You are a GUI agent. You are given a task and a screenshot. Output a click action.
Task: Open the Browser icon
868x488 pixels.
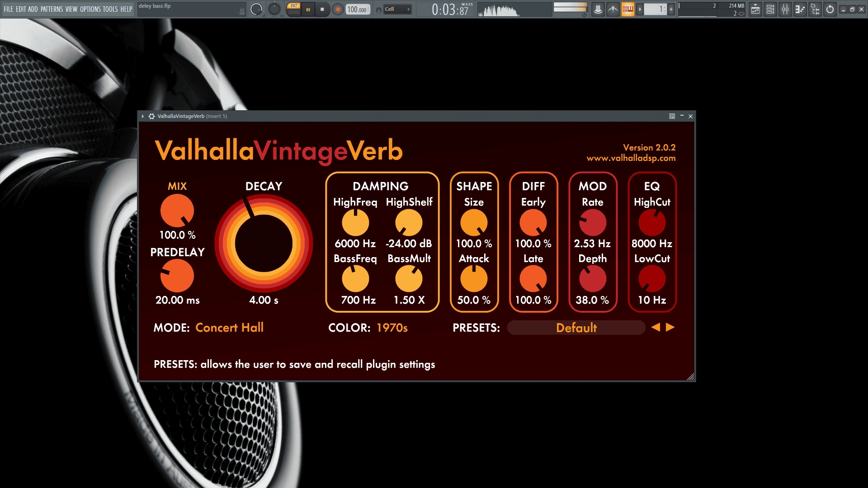click(x=815, y=9)
